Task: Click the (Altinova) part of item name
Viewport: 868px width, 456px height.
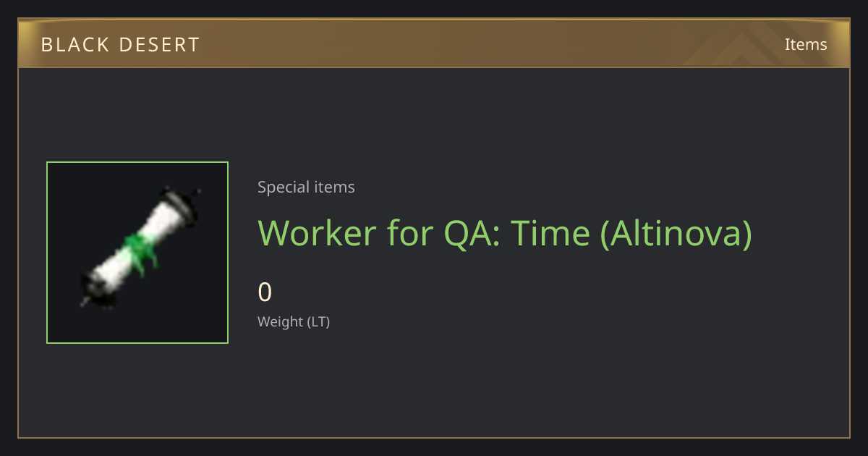Action: click(x=676, y=234)
